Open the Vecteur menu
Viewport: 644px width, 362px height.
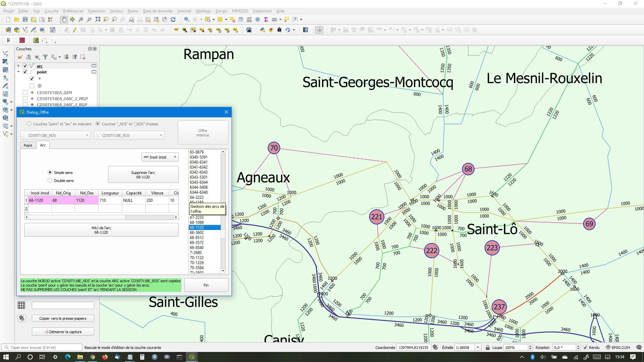coord(116,11)
